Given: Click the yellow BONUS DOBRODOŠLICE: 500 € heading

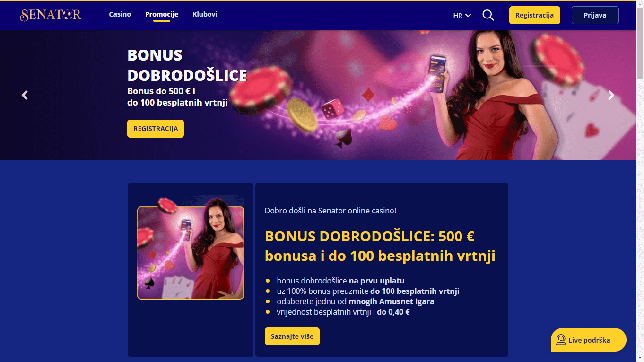Looking at the screenshot, I should pyautogui.click(x=380, y=246).
